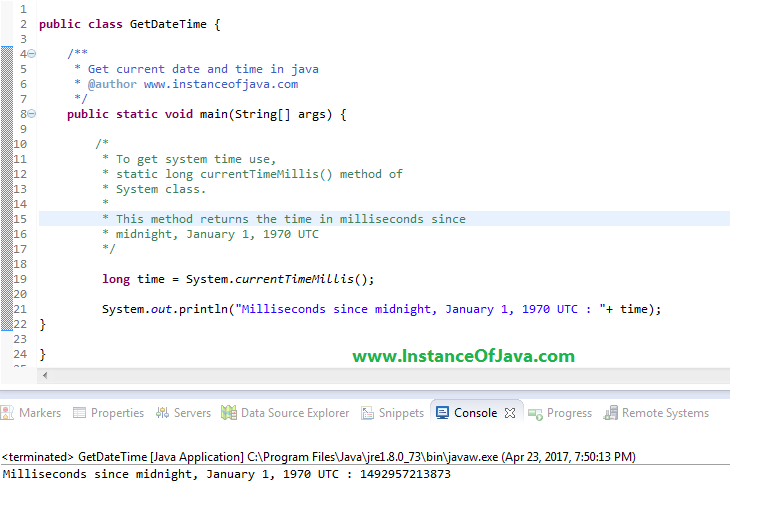Screen dimensions: 772x509
Task: Click the 'Get current date and time' comment
Action: pos(203,69)
